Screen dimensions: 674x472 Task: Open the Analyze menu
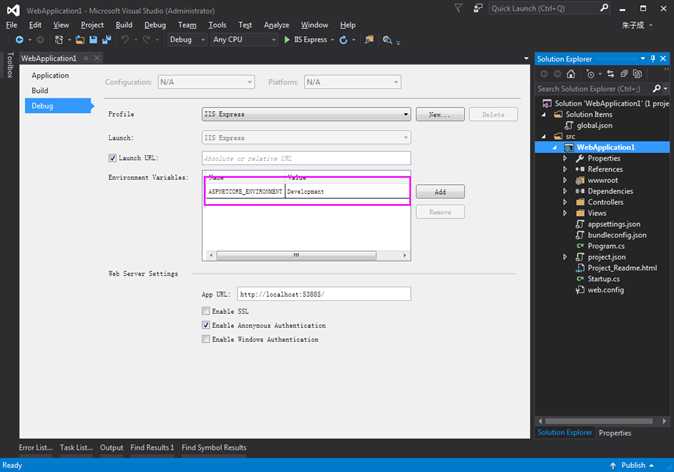(x=276, y=25)
